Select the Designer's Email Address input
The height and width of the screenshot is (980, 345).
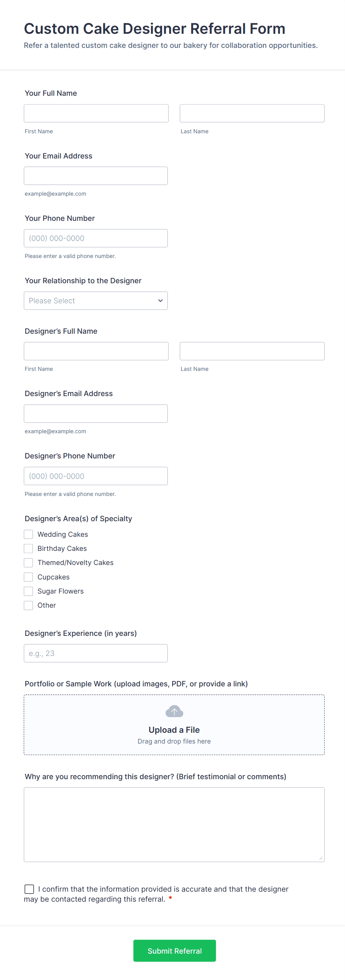[x=95, y=413]
